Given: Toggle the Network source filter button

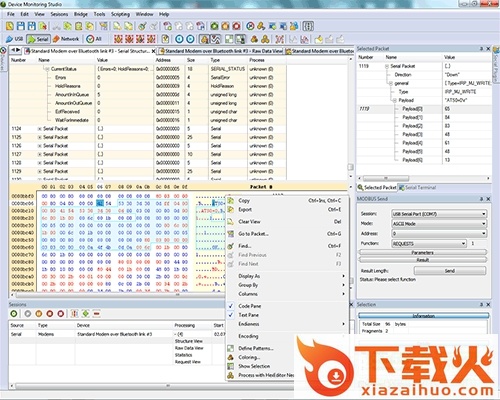Looking at the screenshot, I should tap(66, 39).
